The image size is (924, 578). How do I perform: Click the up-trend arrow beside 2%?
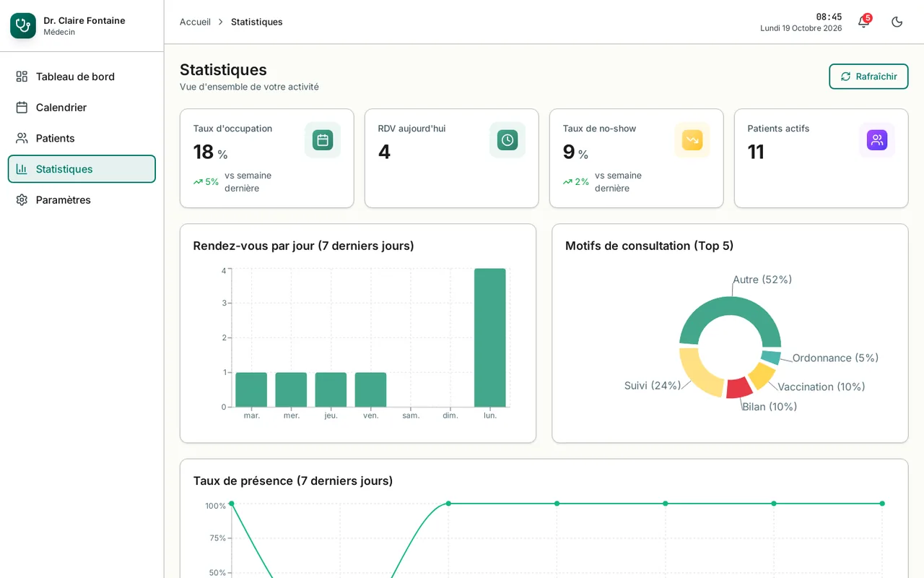(x=567, y=182)
